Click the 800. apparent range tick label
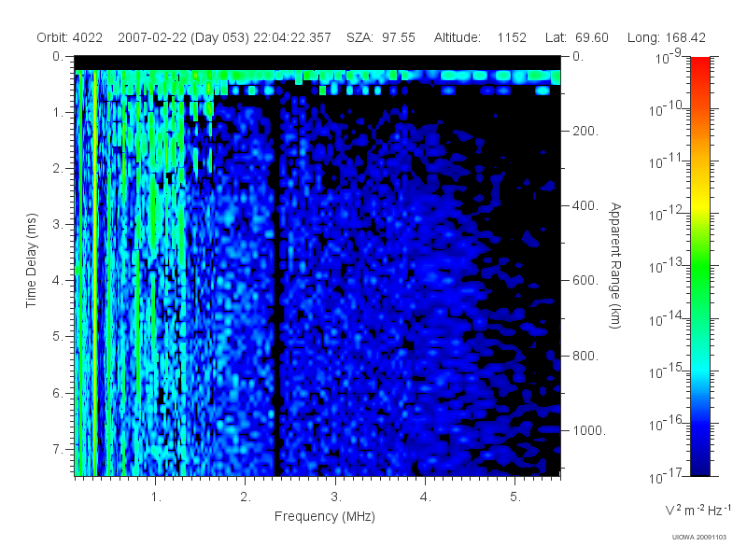Screen dimensions: 747x560 [585, 356]
